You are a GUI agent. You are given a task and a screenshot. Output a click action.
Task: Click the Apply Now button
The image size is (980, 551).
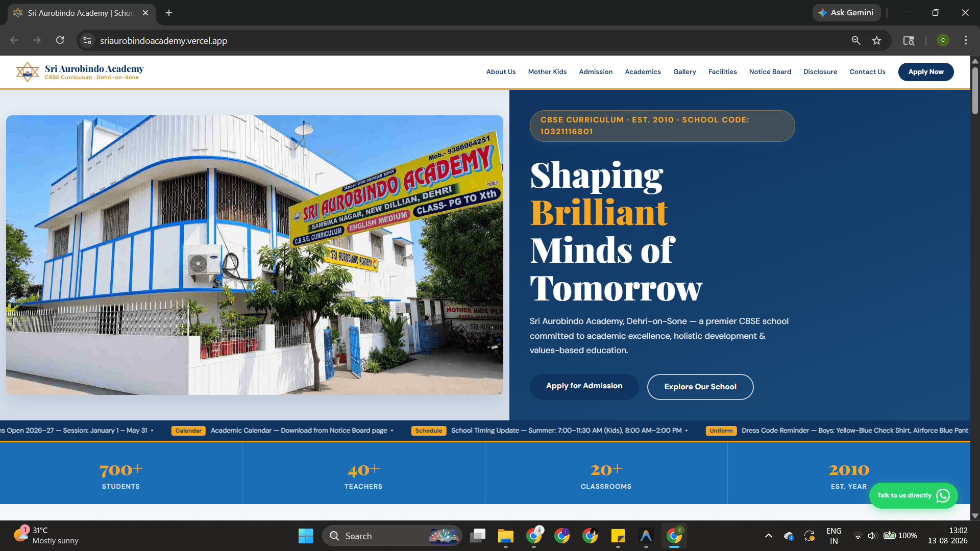[926, 72]
